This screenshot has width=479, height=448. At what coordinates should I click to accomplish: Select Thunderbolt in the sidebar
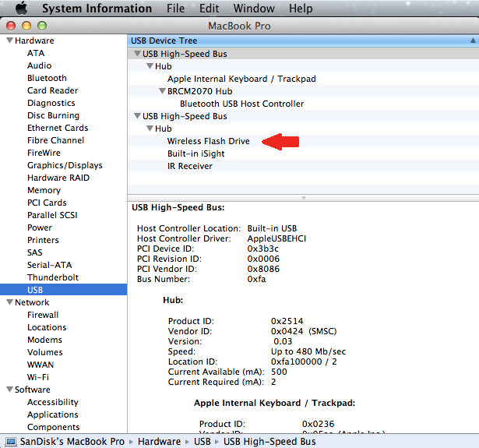pos(53,277)
